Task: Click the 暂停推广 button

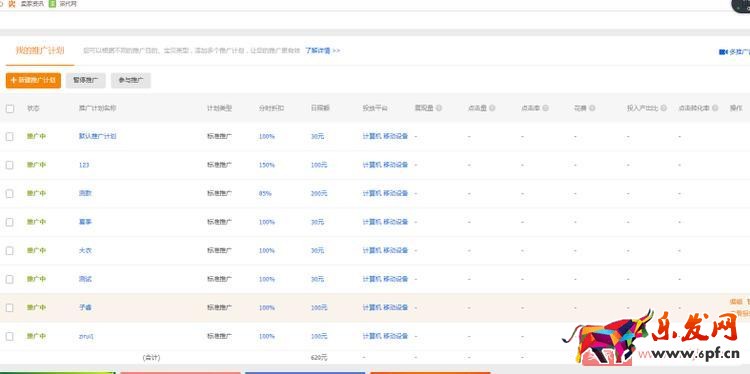Action: tap(86, 80)
